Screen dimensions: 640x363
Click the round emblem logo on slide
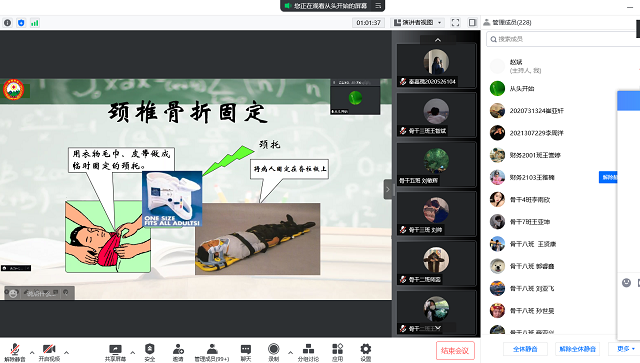tap(13, 89)
